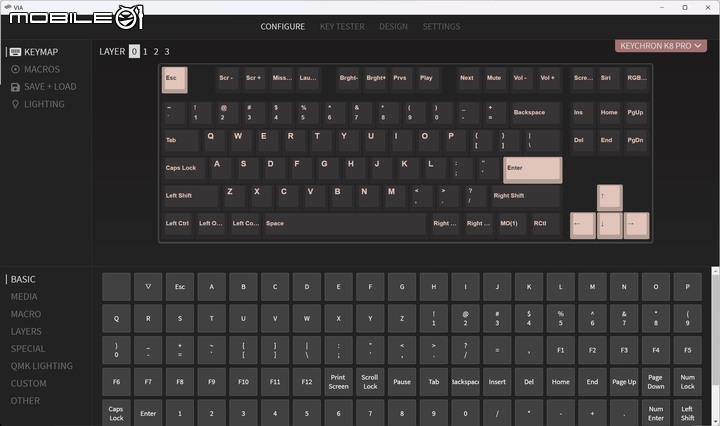The image size is (720, 426).
Task: Select the RGB key on function row
Action: click(636, 79)
